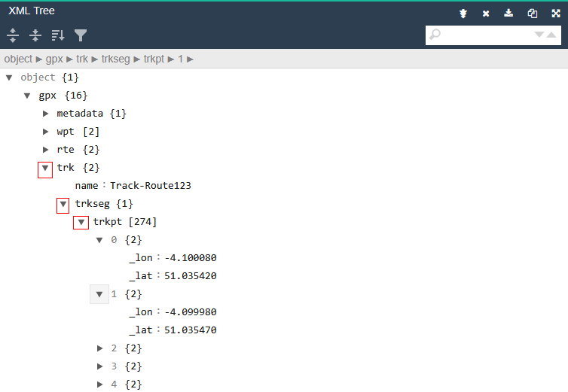
Task: Click the collapse all nodes icon
Action: (x=35, y=35)
